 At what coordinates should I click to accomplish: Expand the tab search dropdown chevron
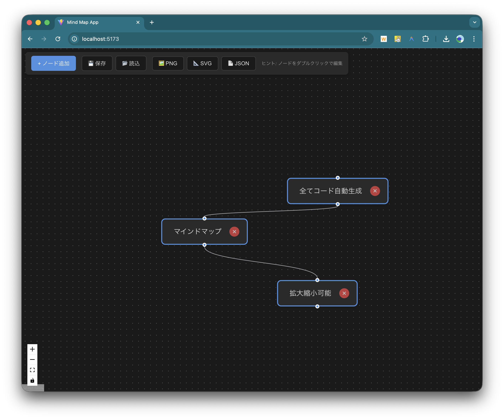475,22
